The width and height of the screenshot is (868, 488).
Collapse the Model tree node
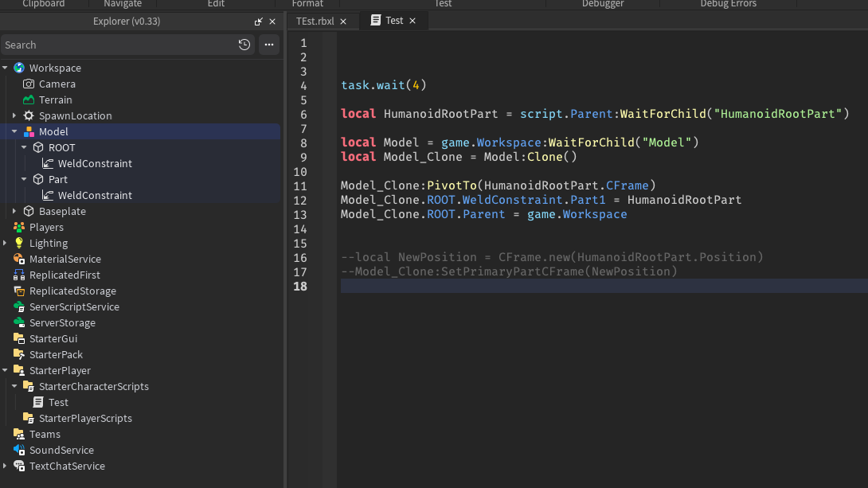pyautogui.click(x=14, y=131)
